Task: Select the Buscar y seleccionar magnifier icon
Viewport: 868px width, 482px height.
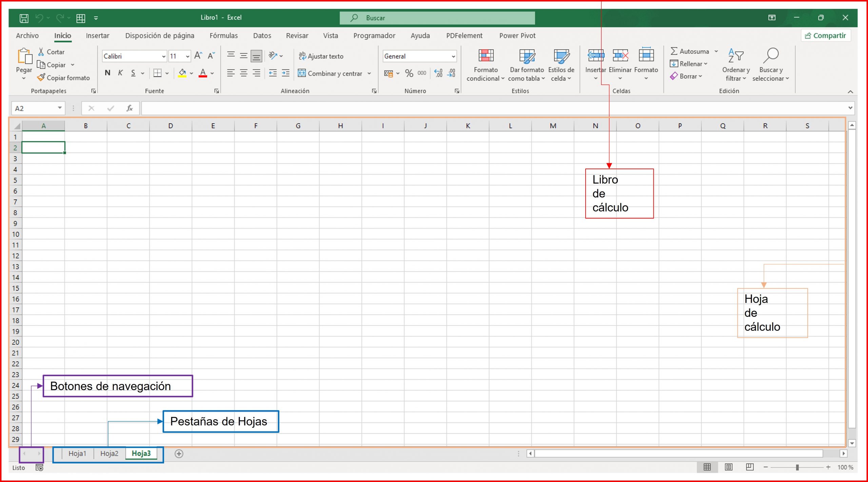Action: coord(771,56)
